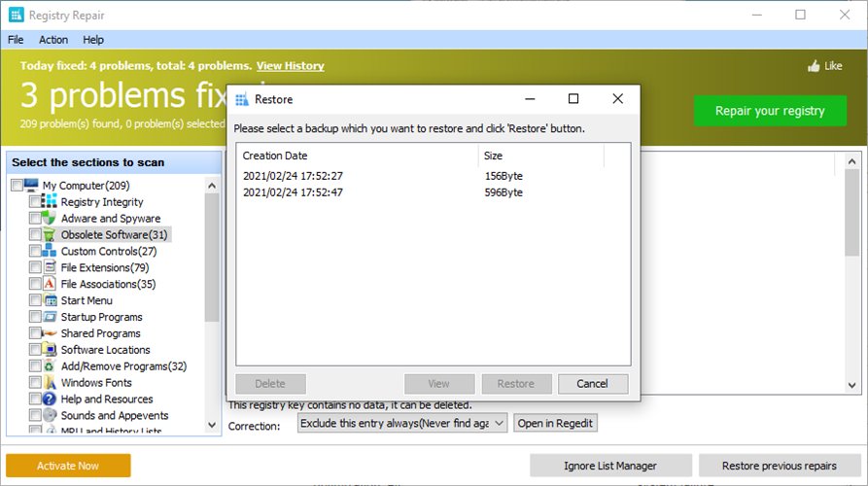Check the Obsolete Software checkbox
The height and width of the screenshot is (486, 868).
click(35, 234)
